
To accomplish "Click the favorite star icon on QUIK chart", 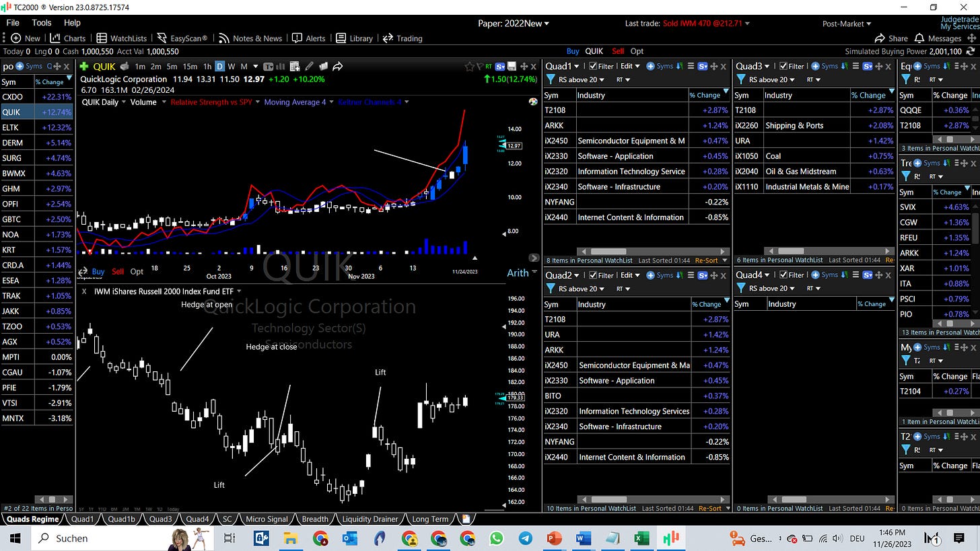I will tap(469, 67).
